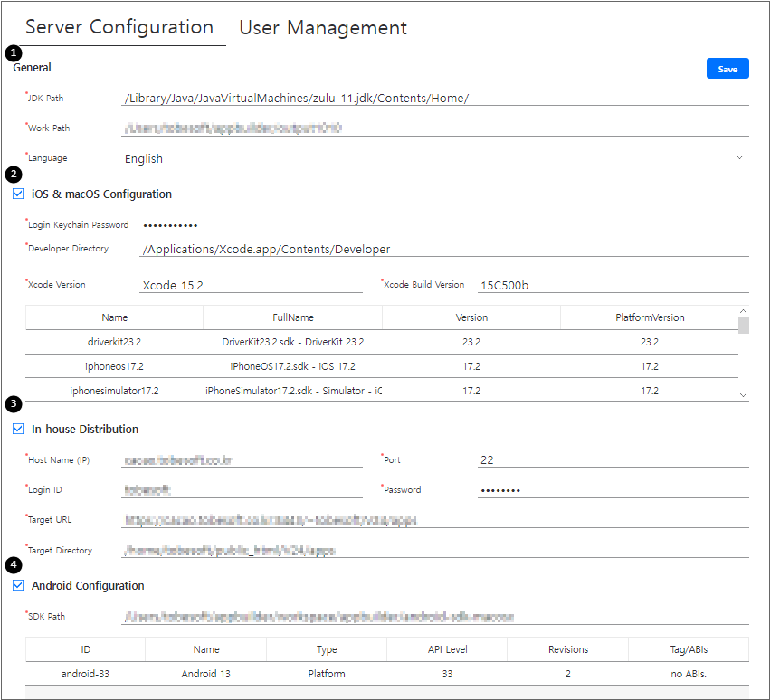The height and width of the screenshot is (700, 770).
Task: Disable the Android Configuration checkbox
Action: (x=18, y=585)
